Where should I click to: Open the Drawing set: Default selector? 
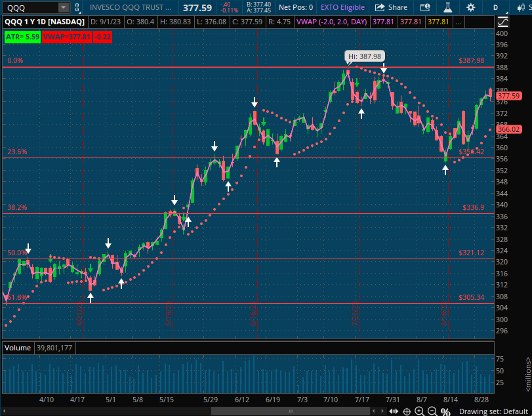(x=493, y=411)
